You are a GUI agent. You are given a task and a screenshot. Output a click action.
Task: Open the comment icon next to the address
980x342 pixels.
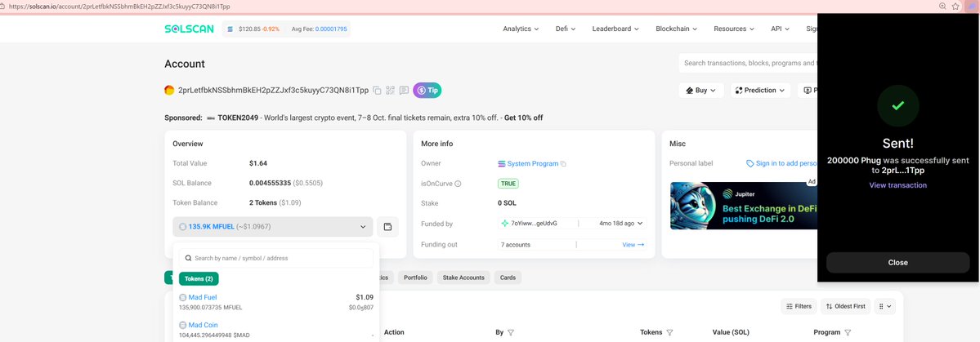pos(405,91)
